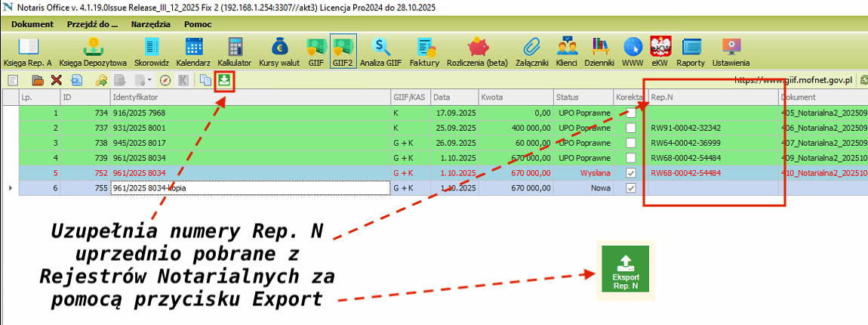868x325 pixels.
Task: Open the Dokument menu
Action: (x=32, y=24)
